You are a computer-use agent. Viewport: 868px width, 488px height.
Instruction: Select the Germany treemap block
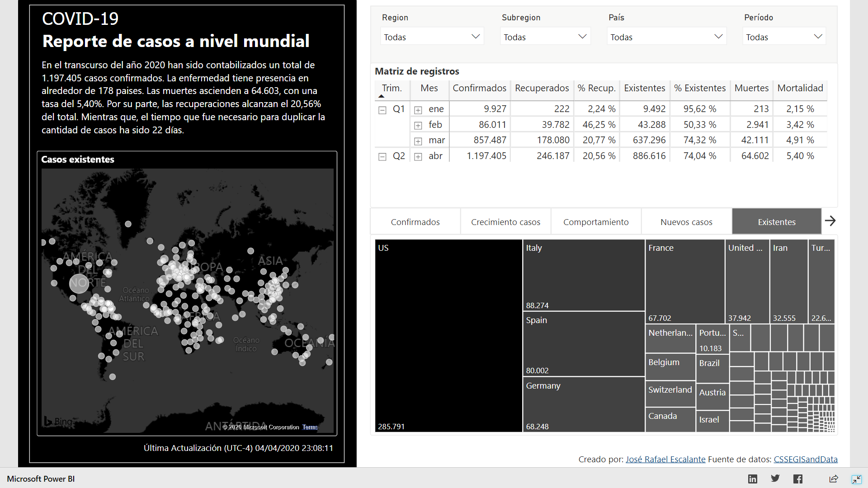[x=584, y=404]
